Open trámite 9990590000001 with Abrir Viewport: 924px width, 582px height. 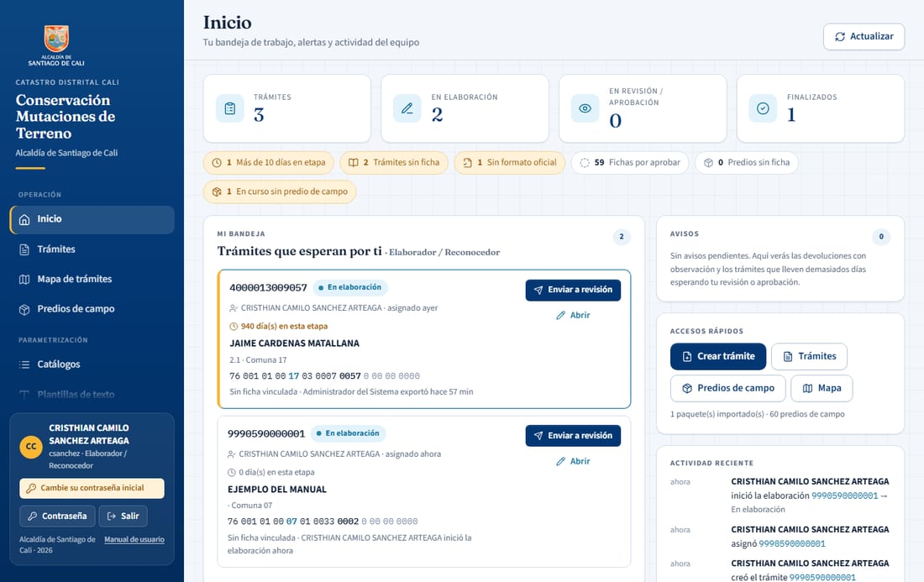(574, 461)
